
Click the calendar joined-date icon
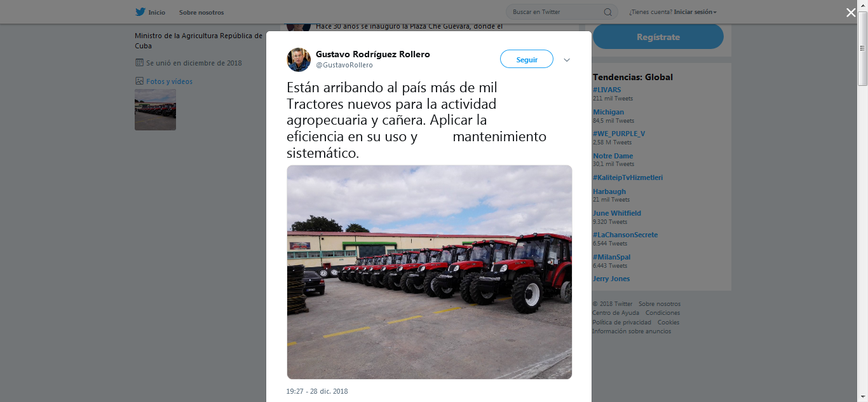139,63
